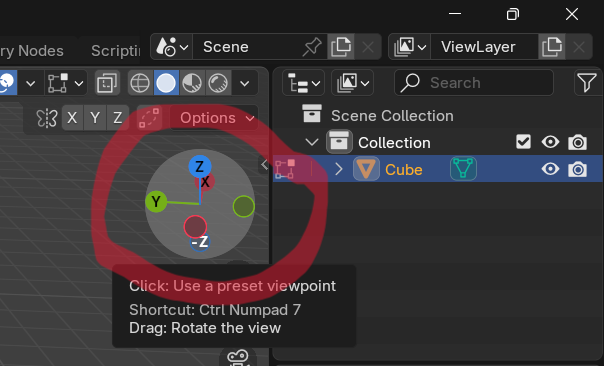Toggle show overlays button
Screen dimensions: 604x366
[8, 83]
